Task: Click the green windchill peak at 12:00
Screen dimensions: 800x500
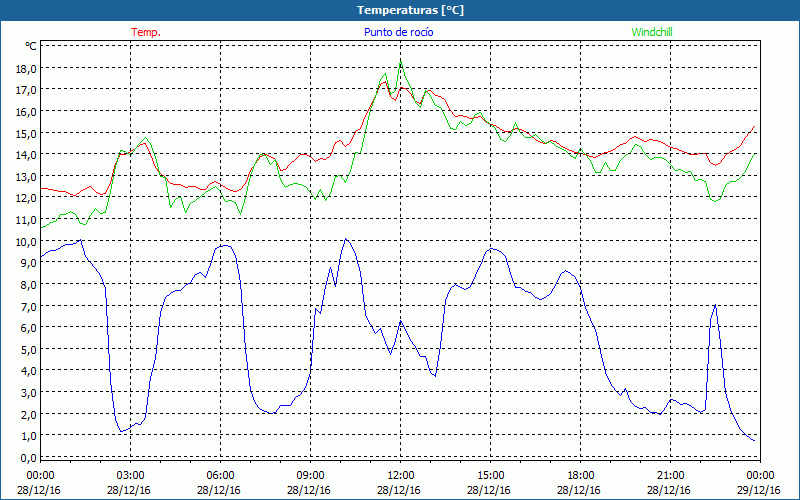Action: point(401,62)
